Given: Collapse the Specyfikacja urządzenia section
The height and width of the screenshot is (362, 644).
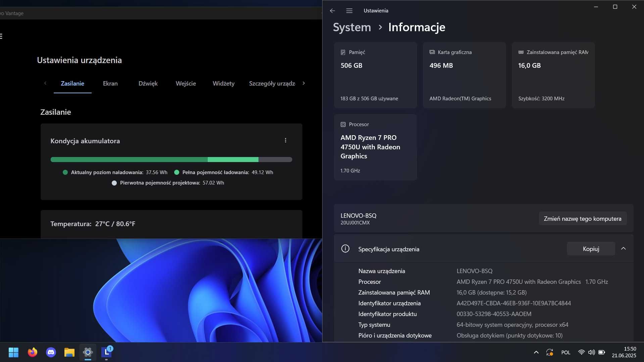Looking at the screenshot, I should [623, 249].
